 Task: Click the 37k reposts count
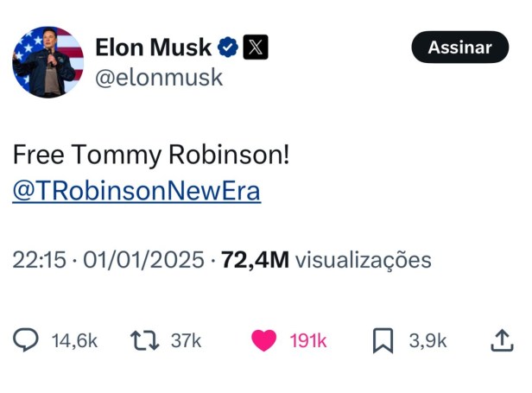186,341
